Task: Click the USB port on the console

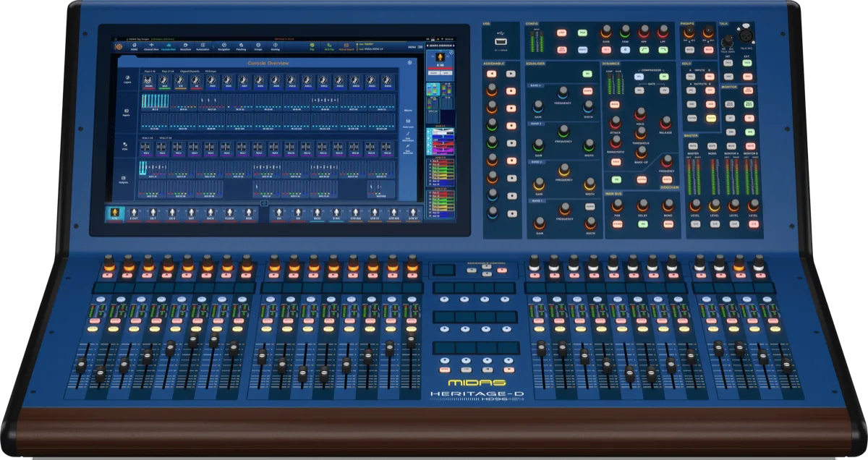Action: coord(501,41)
